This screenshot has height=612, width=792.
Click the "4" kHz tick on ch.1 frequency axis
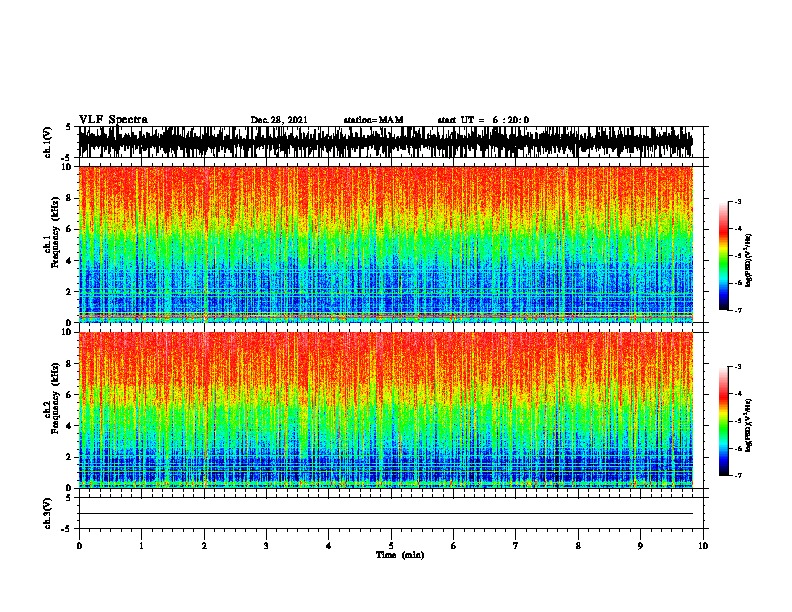click(x=70, y=261)
